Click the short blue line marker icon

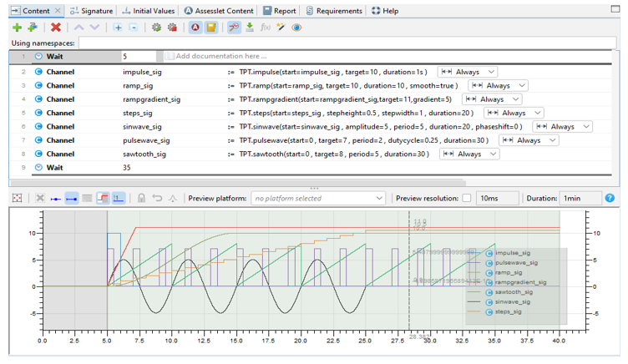(x=56, y=198)
